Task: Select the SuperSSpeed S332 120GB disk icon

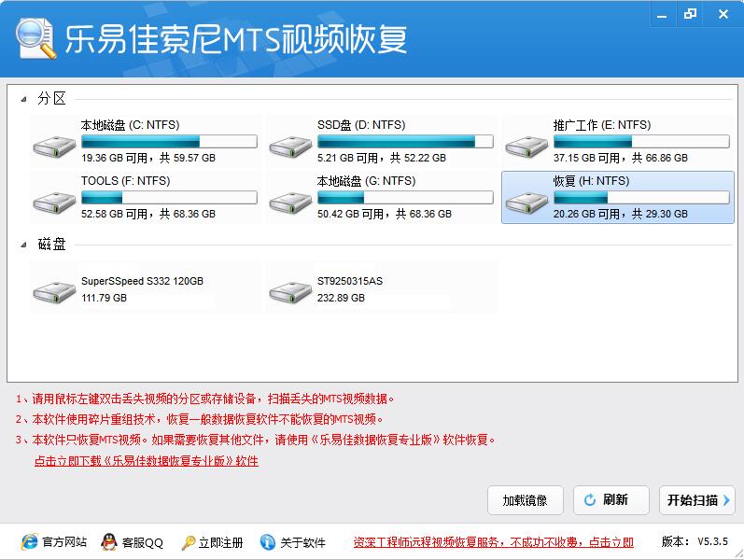Action: coord(54,291)
